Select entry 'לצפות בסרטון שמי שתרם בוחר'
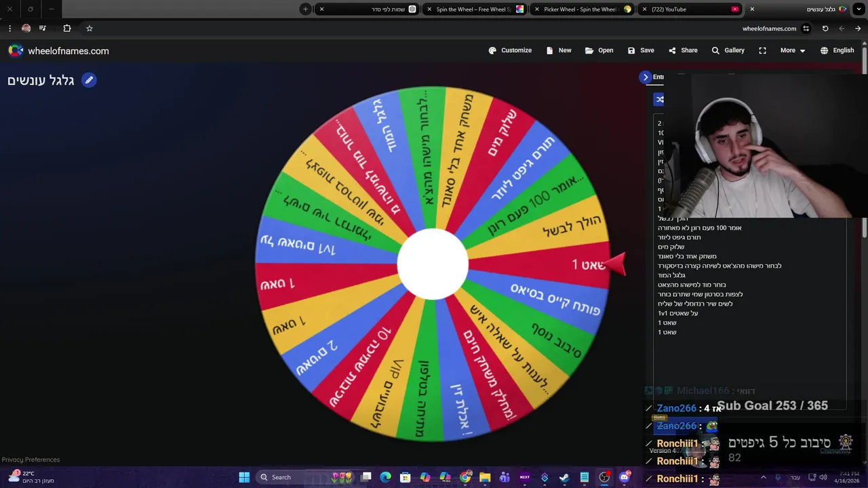 [x=700, y=294]
